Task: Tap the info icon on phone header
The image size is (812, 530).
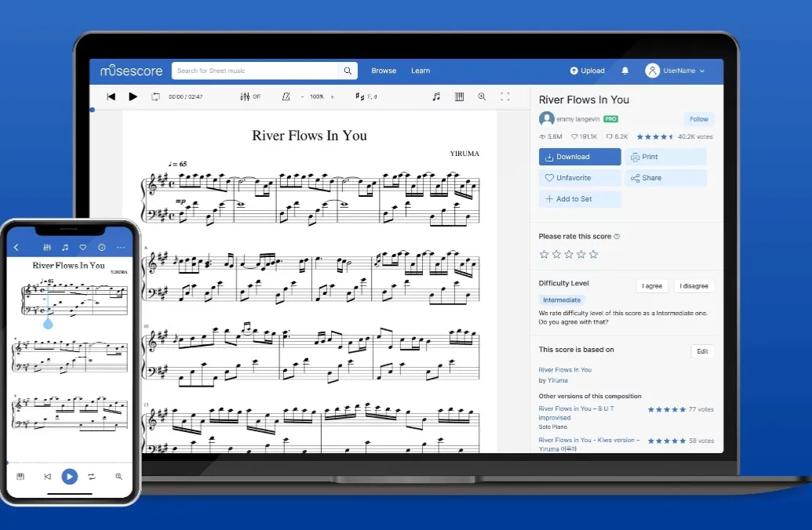Action: 102,248
